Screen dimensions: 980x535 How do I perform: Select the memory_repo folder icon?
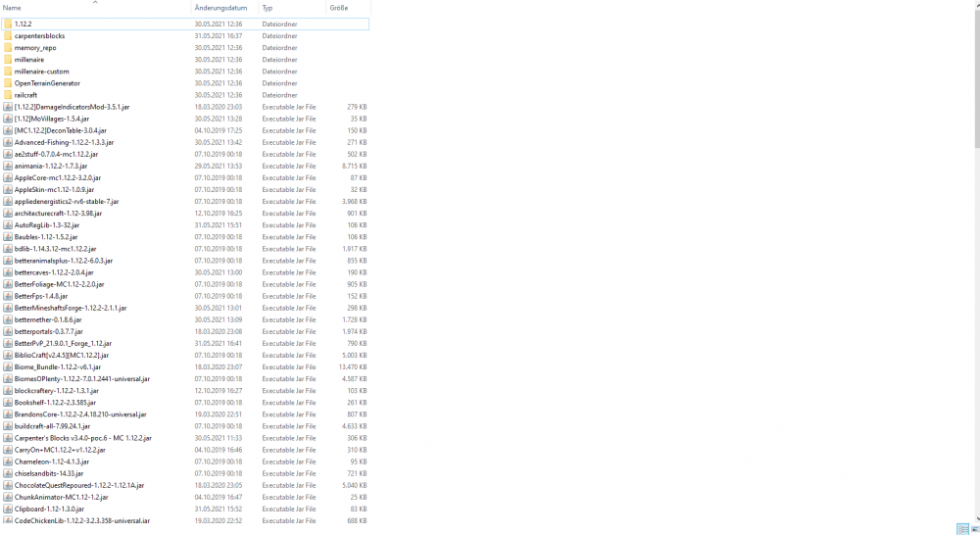click(x=8, y=47)
